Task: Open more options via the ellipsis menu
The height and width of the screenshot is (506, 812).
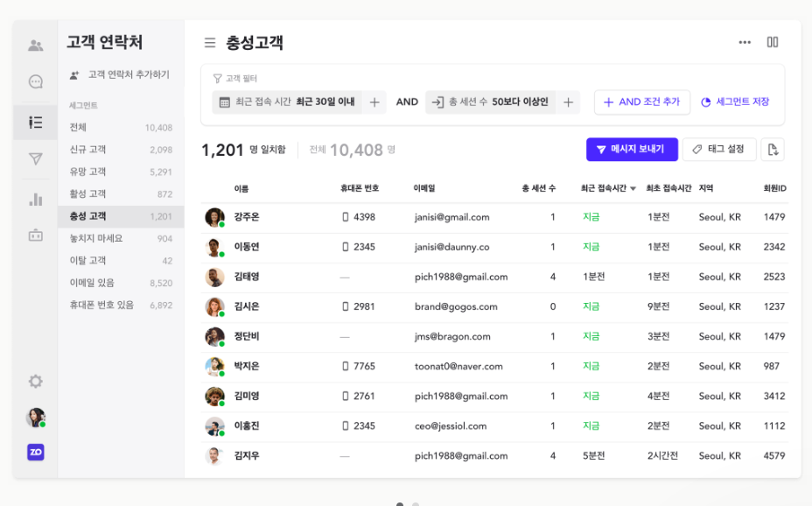Action: pos(745,41)
